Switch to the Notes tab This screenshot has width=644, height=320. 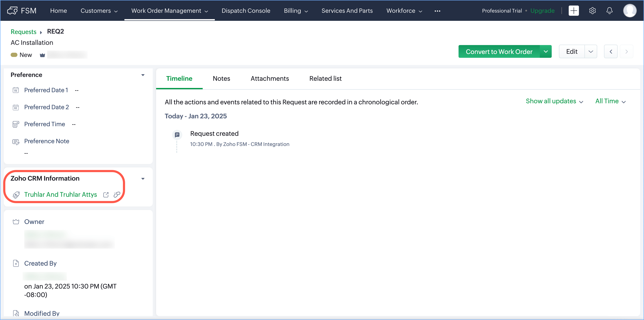point(221,78)
